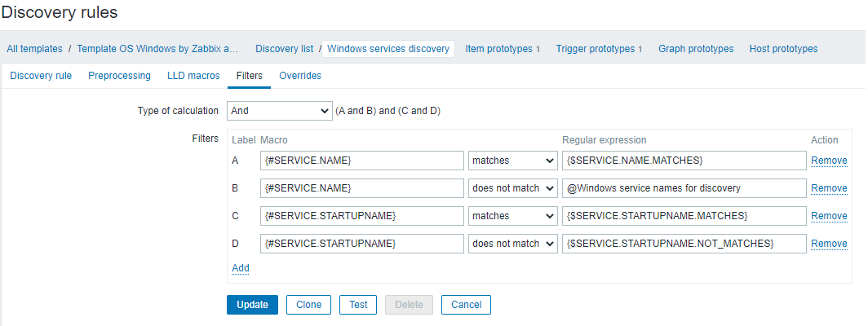The width and height of the screenshot is (868, 326).
Task: Cancel editing the discovery rule
Action: (x=466, y=305)
